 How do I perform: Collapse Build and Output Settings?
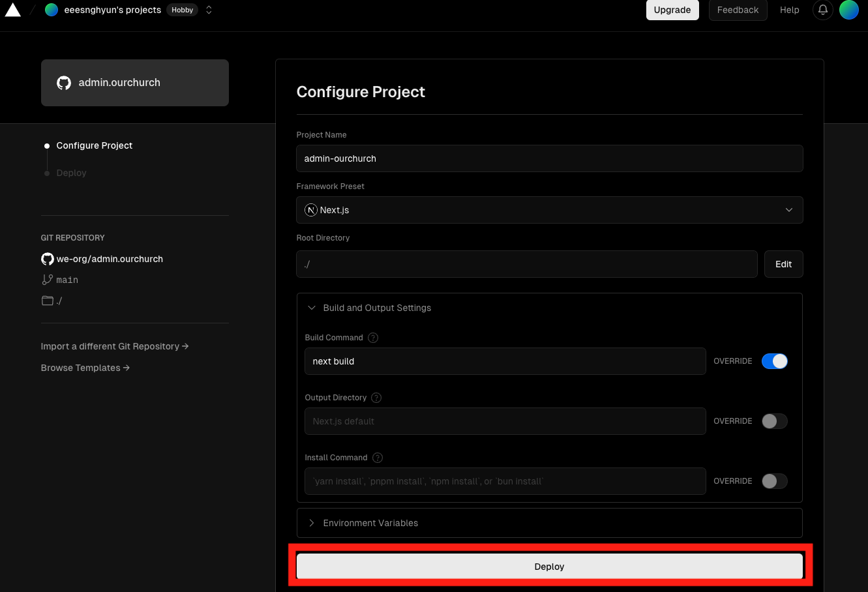(550, 308)
